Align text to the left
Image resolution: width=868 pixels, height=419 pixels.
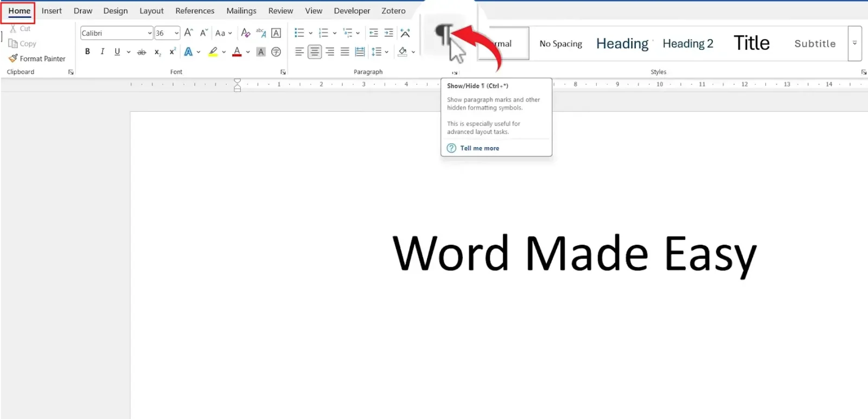pyautogui.click(x=299, y=52)
